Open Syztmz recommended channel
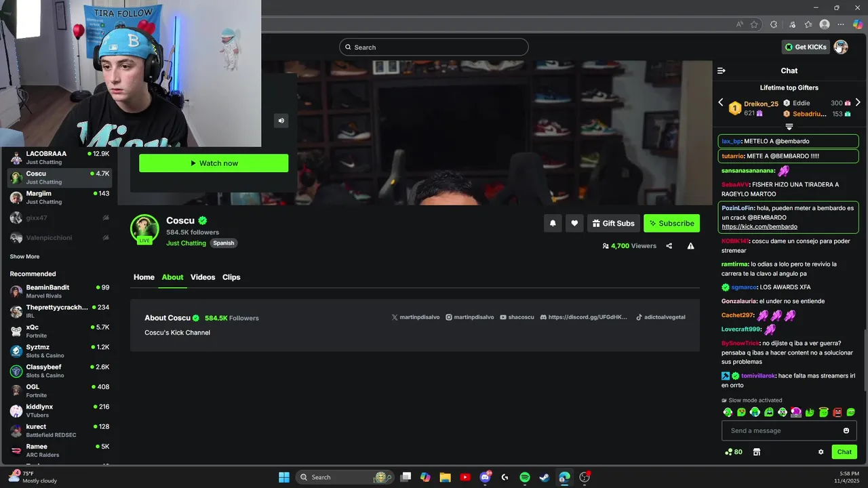This screenshot has width=868, height=488. click(58, 351)
